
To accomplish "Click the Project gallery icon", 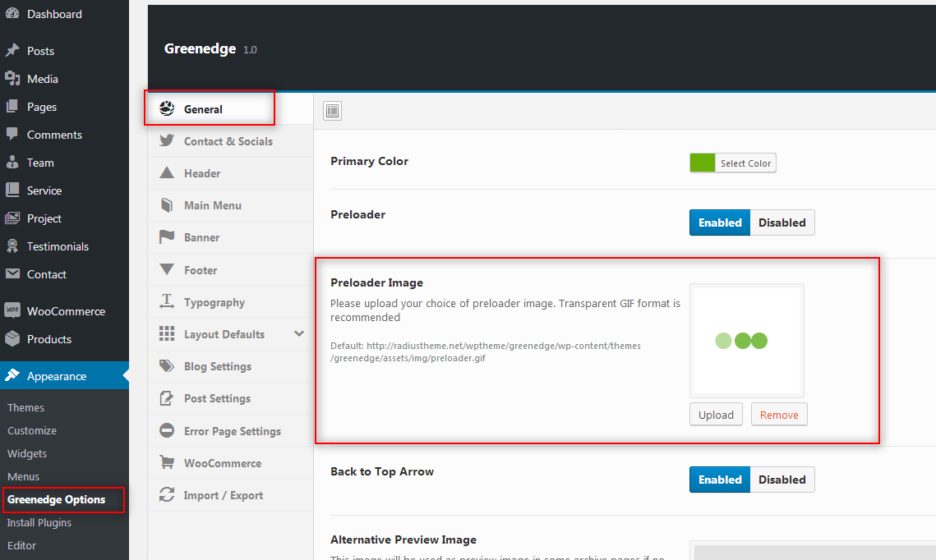I will tap(12, 218).
